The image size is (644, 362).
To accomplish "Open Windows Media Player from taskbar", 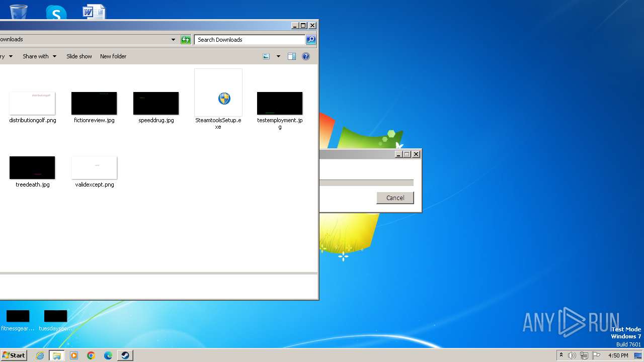I will [x=74, y=355].
